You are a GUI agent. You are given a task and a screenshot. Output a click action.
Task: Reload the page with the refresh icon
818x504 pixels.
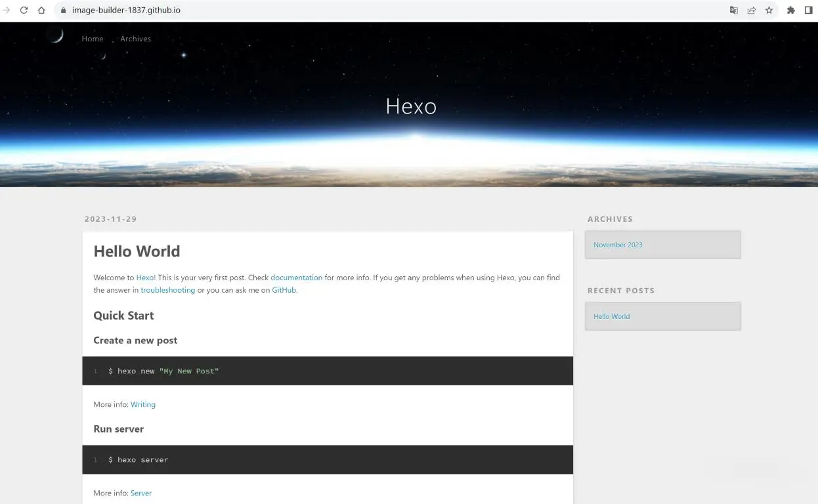pos(24,10)
